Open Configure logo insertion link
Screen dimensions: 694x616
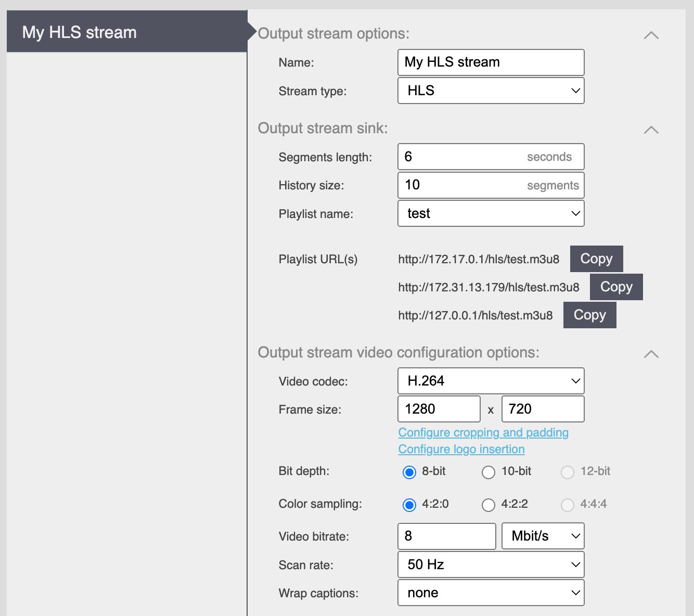click(461, 449)
